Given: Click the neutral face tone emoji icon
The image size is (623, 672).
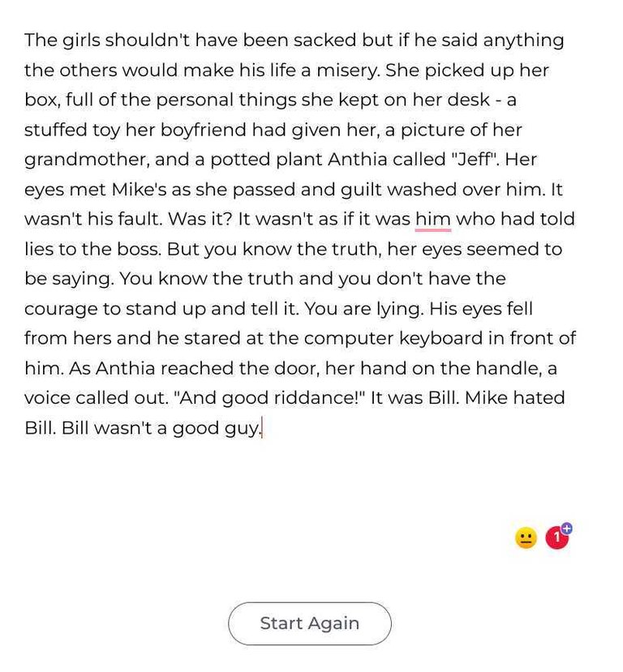Looking at the screenshot, I should (x=526, y=538).
